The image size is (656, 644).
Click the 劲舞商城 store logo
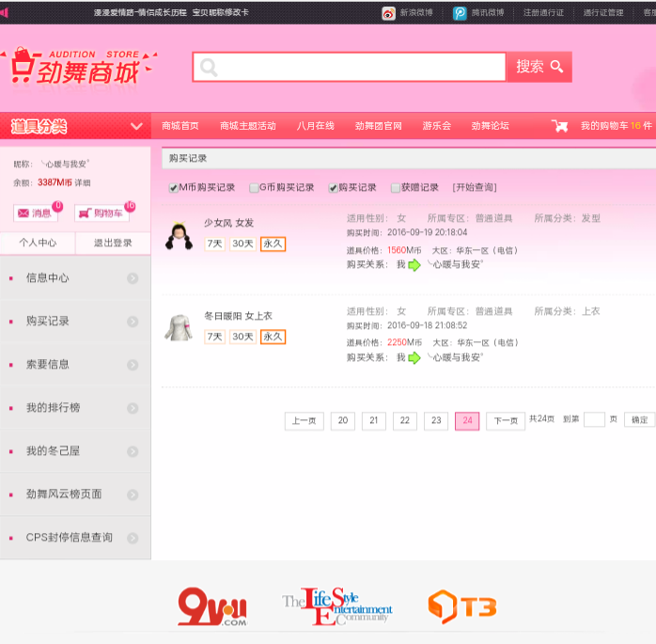pos(80,67)
